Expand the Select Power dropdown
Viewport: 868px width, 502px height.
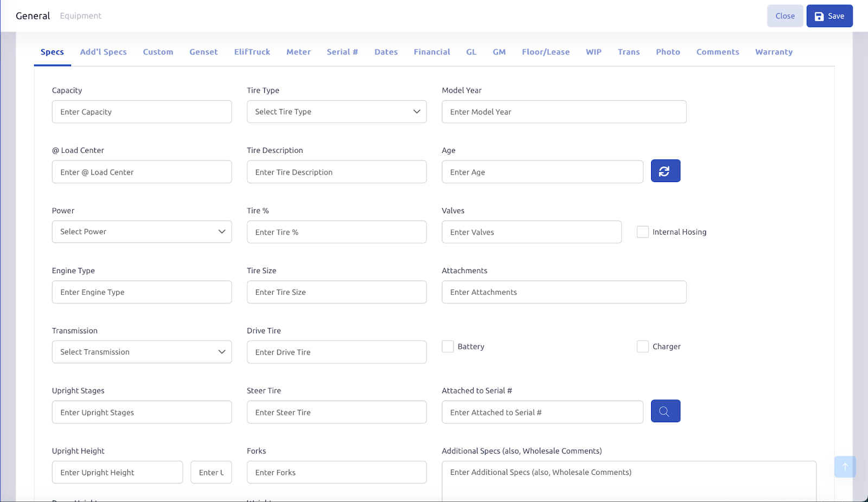[142, 231]
